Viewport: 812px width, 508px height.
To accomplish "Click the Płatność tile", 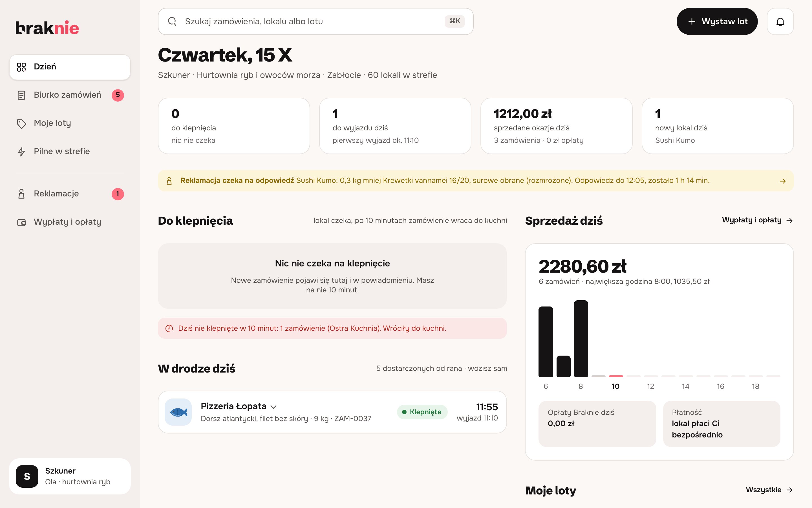I will coord(721,424).
